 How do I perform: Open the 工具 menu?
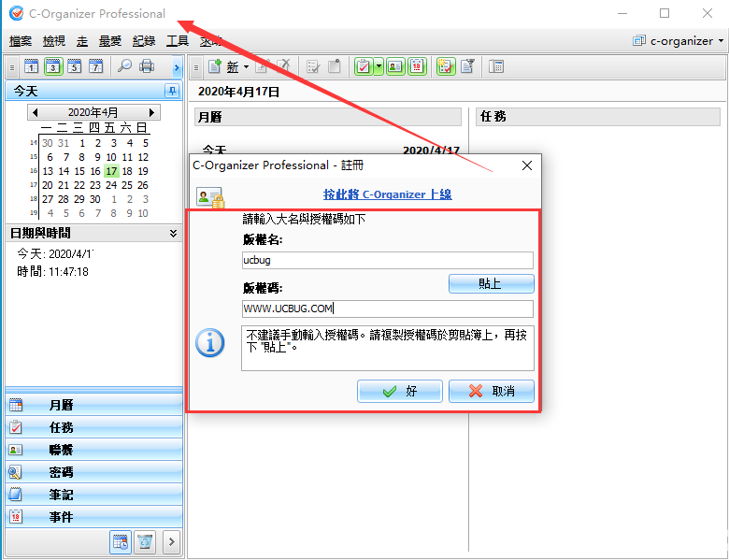click(178, 41)
